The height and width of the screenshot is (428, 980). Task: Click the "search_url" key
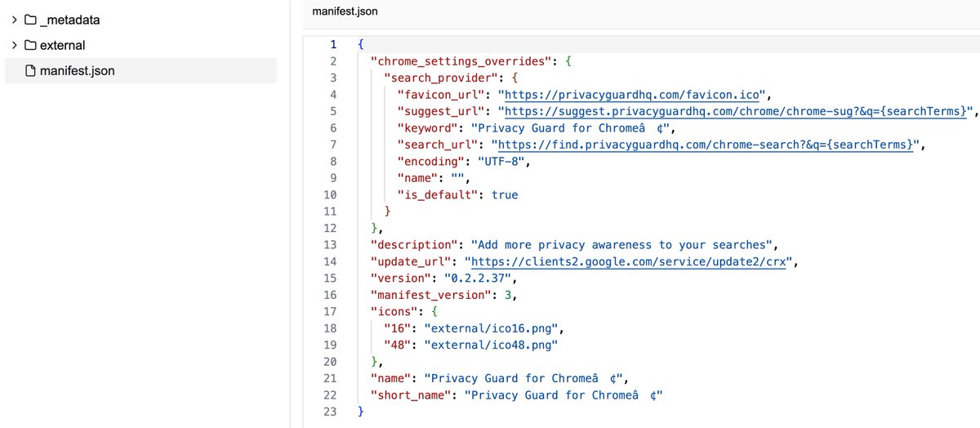point(439,145)
